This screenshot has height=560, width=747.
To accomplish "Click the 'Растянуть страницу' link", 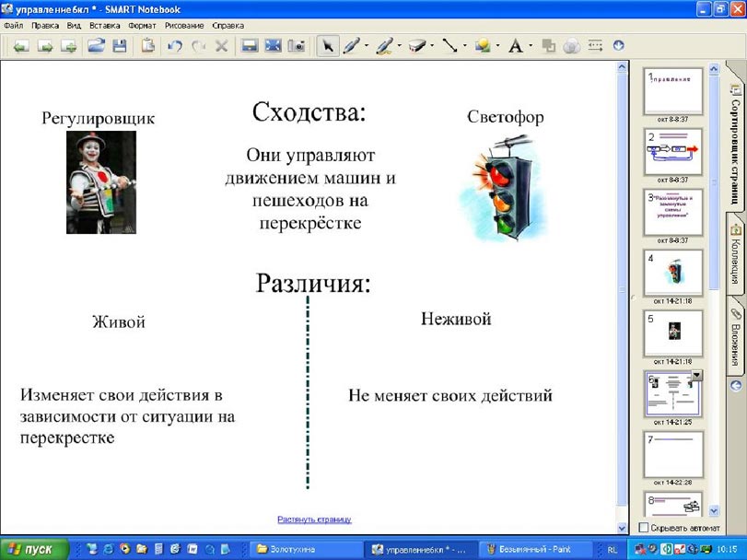I will point(314,519).
